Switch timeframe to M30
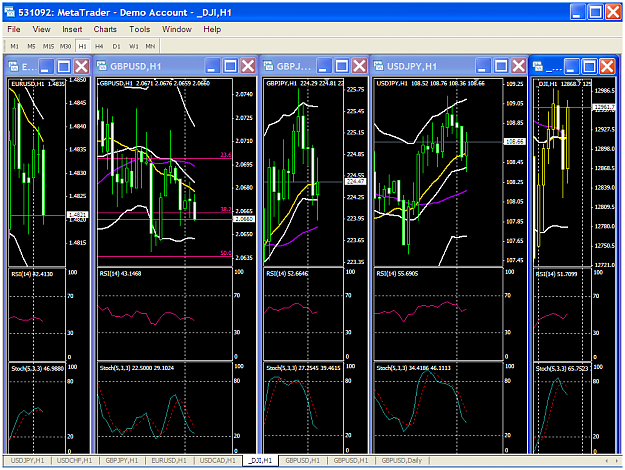 click(65, 46)
